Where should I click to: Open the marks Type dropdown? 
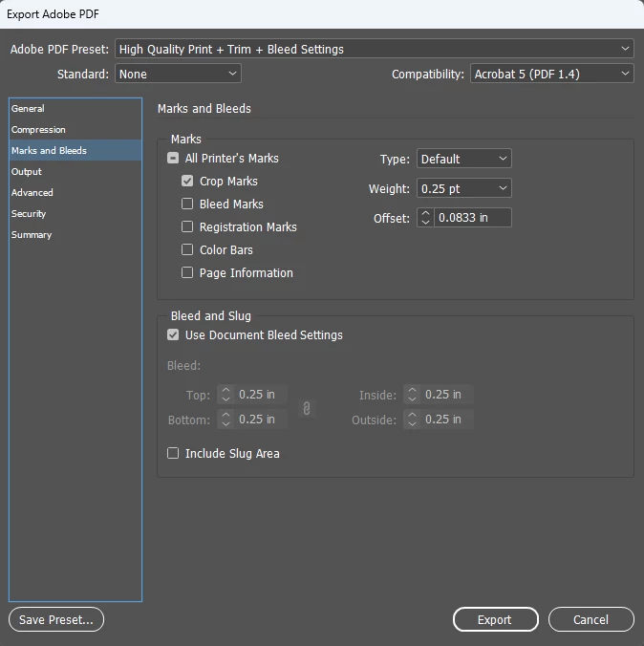[x=464, y=159]
